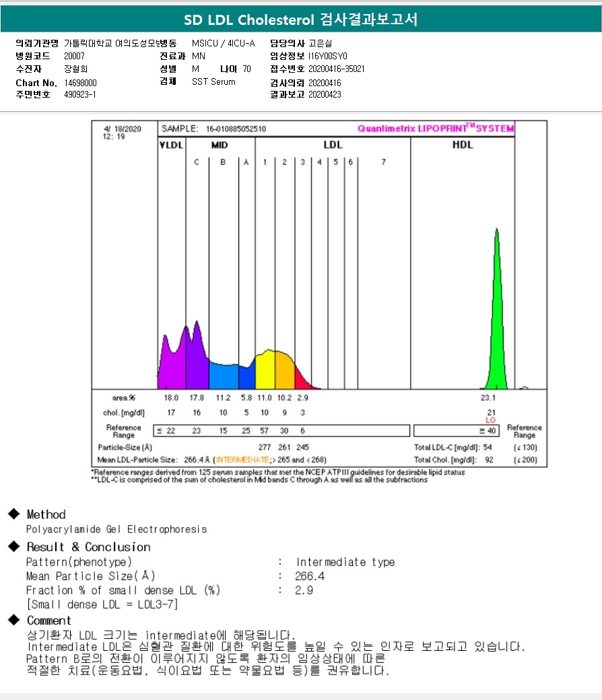Image resolution: width=602 pixels, height=700 pixels.
Task: Click the red 'LO' flag under HDL
Action: pos(490,420)
